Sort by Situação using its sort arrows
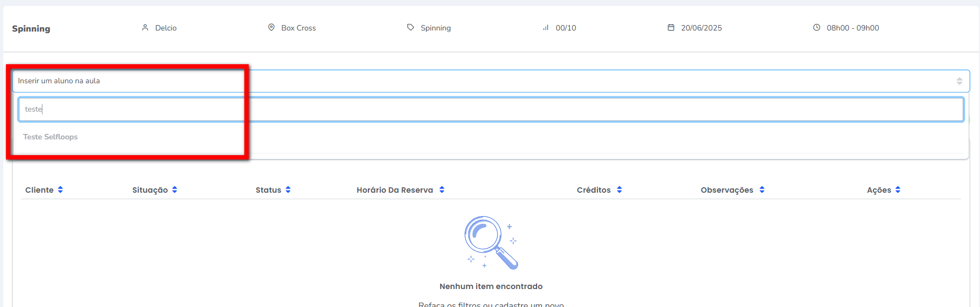This screenshot has width=980, height=307. (175, 190)
